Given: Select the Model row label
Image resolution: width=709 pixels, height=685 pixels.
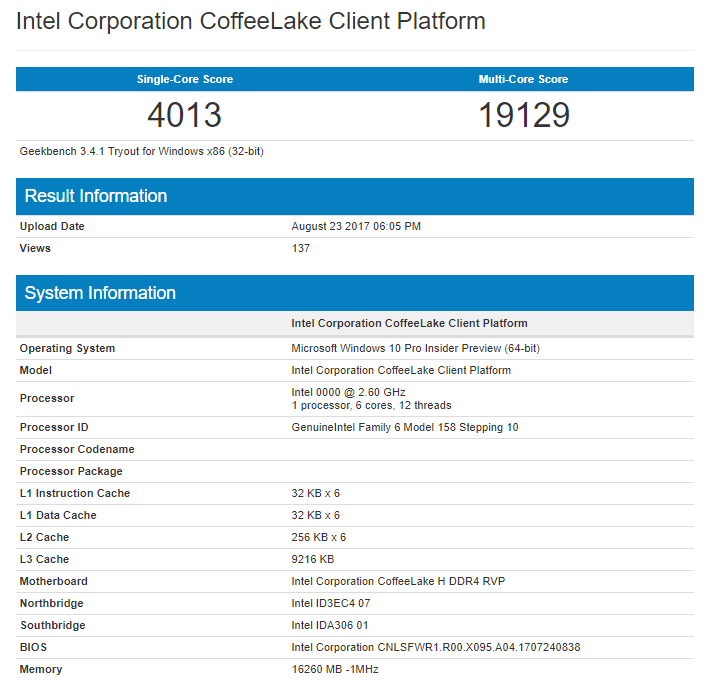Looking at the screenshot, I should 36,370.
